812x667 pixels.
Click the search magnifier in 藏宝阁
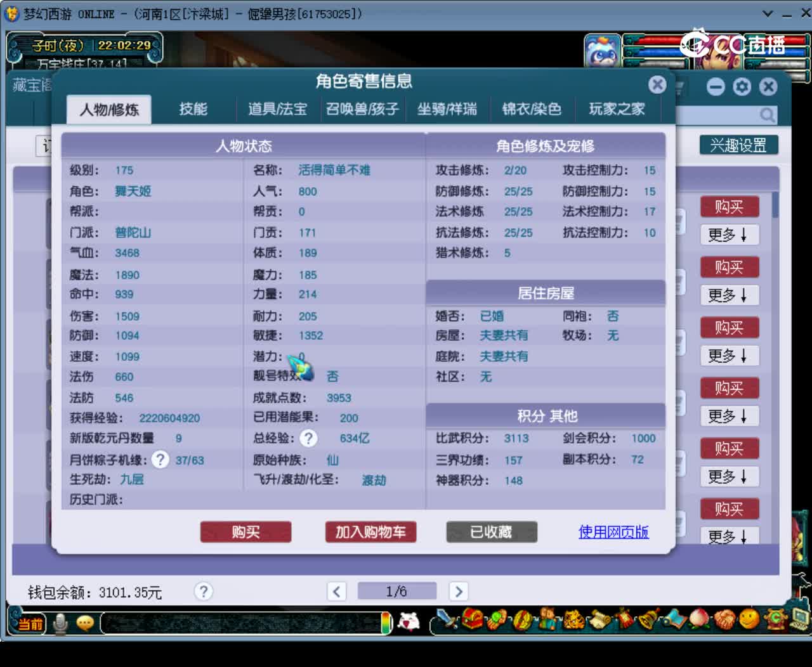[768, 115]
